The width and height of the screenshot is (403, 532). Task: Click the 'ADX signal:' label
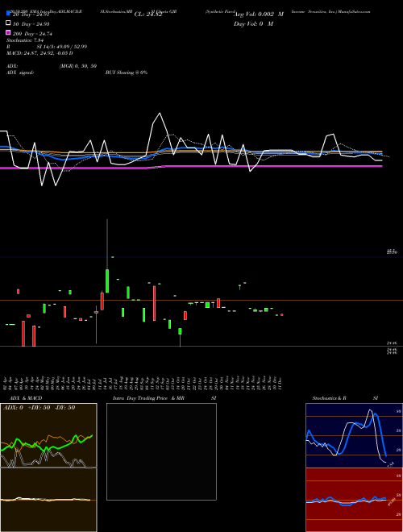click(x=19, y=73)
